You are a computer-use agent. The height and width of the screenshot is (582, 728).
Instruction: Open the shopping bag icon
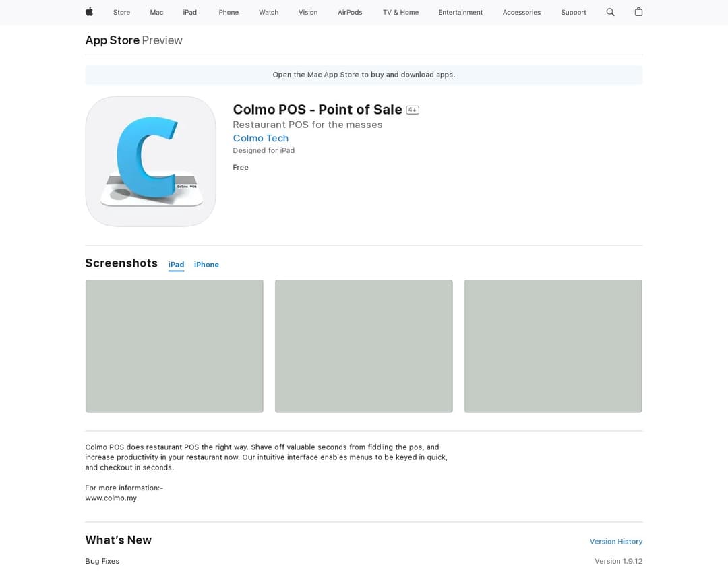[x=638, y=12]
